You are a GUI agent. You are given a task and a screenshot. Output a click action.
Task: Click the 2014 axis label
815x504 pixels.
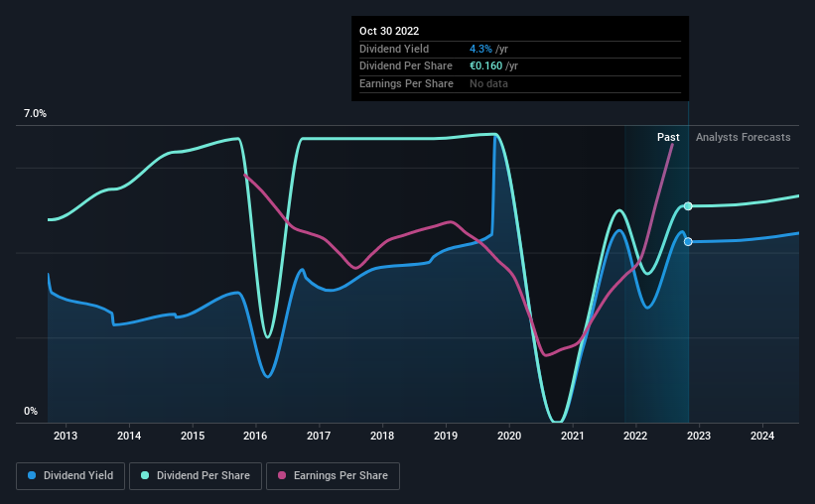coord(129,436)
